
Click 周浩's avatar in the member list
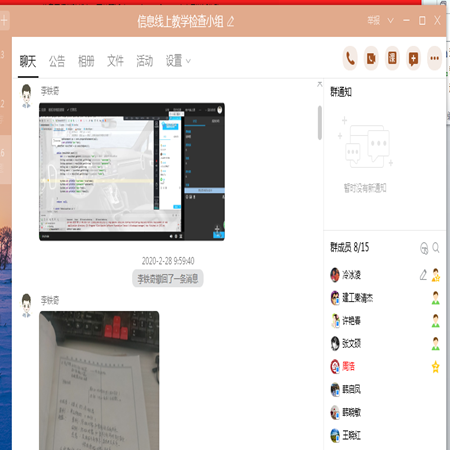335,367
